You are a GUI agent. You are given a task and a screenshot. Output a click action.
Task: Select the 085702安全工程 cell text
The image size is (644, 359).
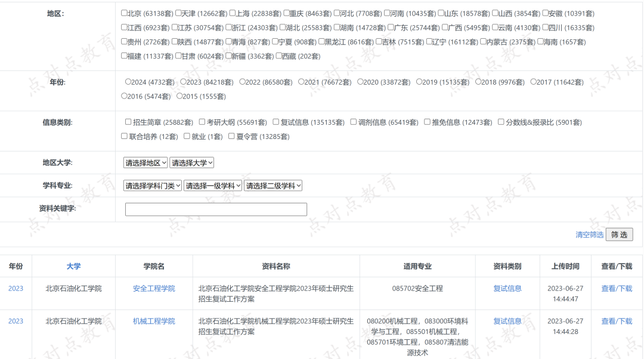pos(417,289)
